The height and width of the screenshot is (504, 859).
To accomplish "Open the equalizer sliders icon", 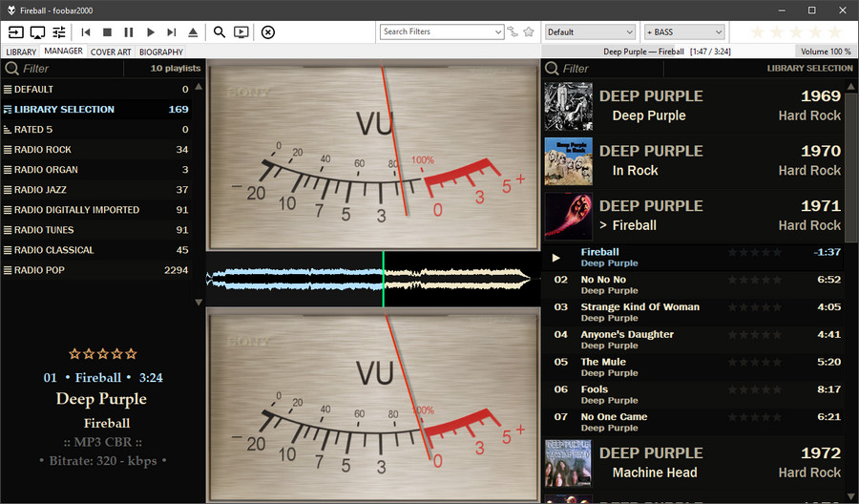I will [58, 32].
